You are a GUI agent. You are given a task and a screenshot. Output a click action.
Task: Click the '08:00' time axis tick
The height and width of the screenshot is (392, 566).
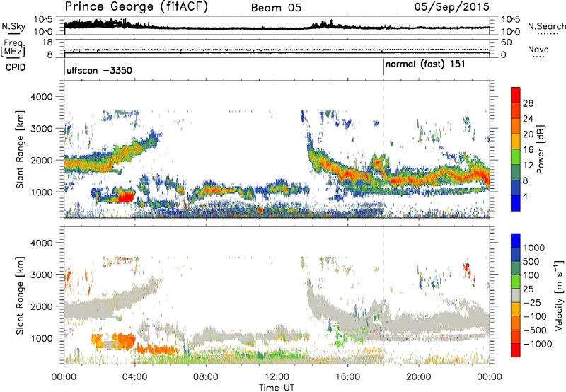pos(206,377)
